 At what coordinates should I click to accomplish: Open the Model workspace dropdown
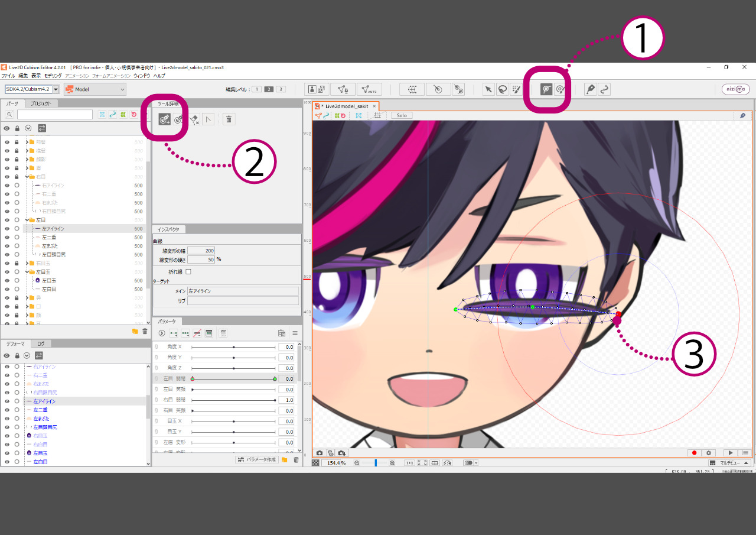click(x=95, y=89)
